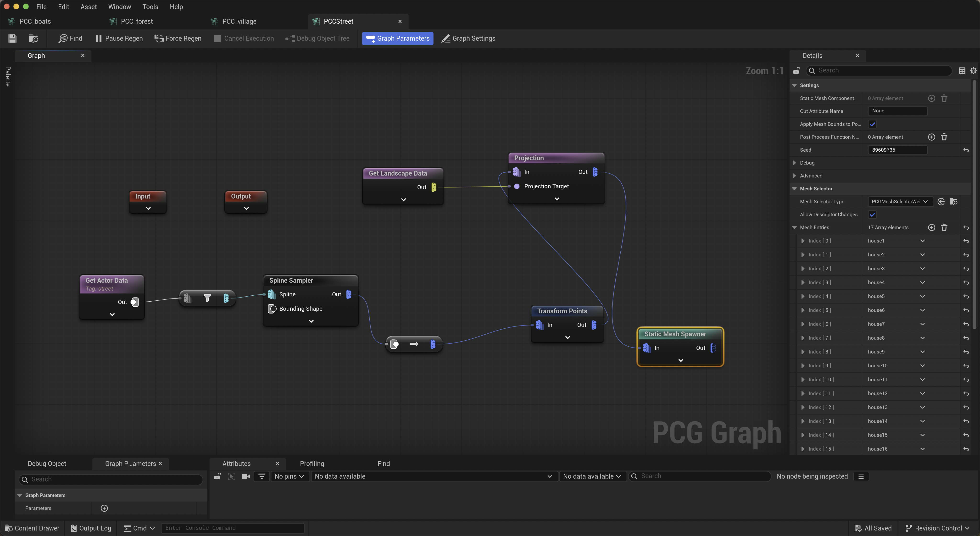
Task: Toggle Allow Descriptor Changes checkbox
Action: (872, 215)
